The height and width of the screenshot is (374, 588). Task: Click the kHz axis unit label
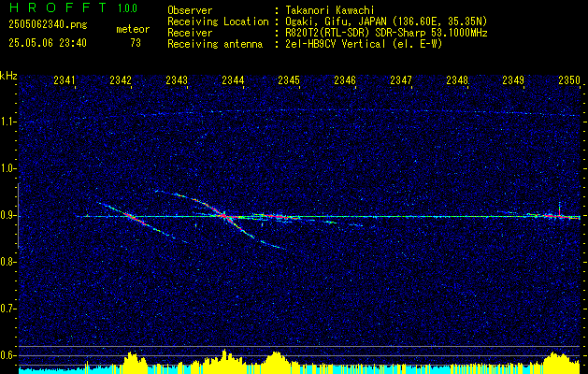tap(8, 76)
